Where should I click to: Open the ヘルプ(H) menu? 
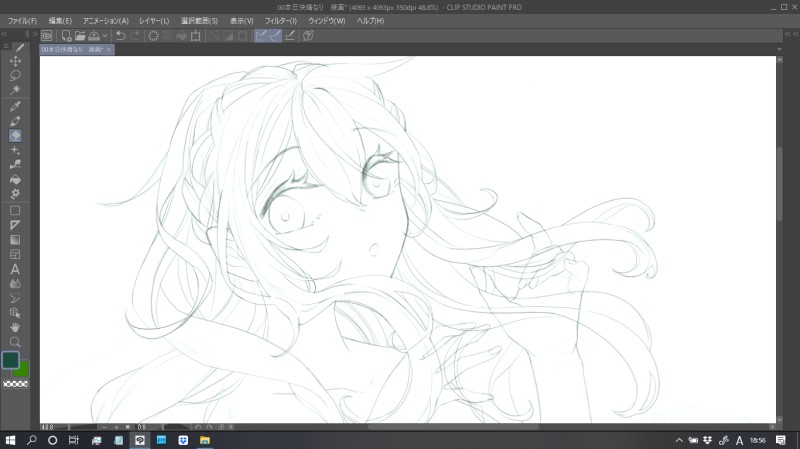click(x=370, y=21)
